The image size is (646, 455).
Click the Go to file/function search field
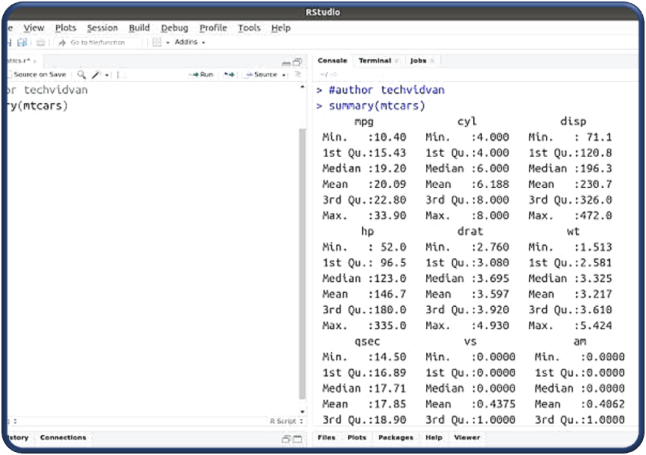point(98,42)
